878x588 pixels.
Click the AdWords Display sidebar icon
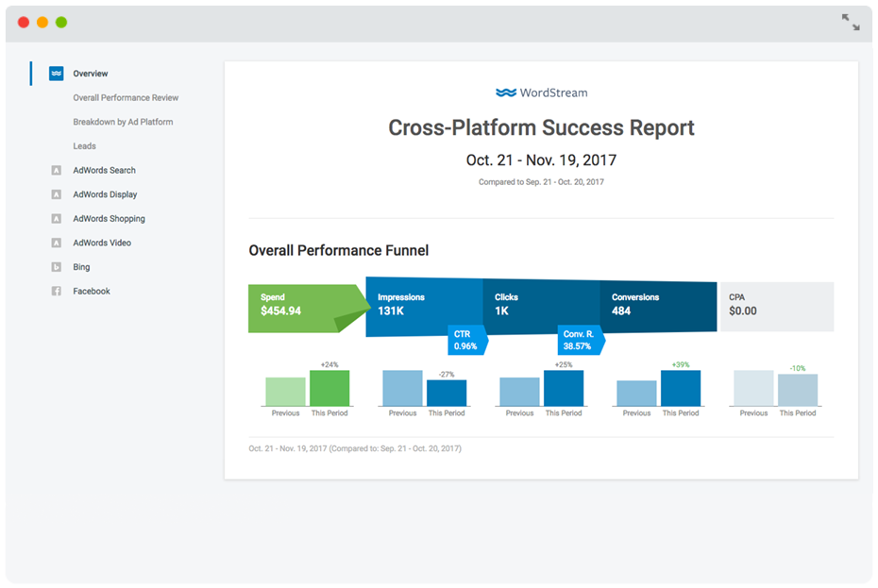point(56,194)
